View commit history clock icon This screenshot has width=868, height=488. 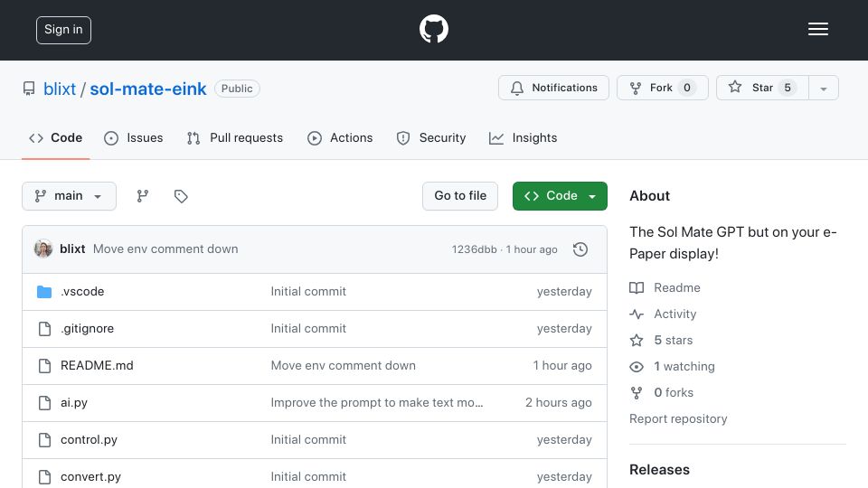pyautogui.click(x=580, y=249)
